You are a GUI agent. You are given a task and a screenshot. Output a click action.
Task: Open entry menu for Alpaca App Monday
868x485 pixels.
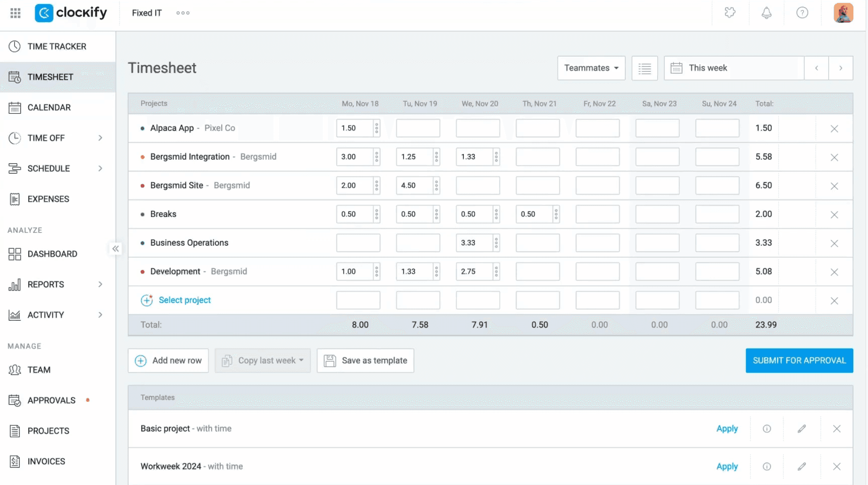point(377,128)
